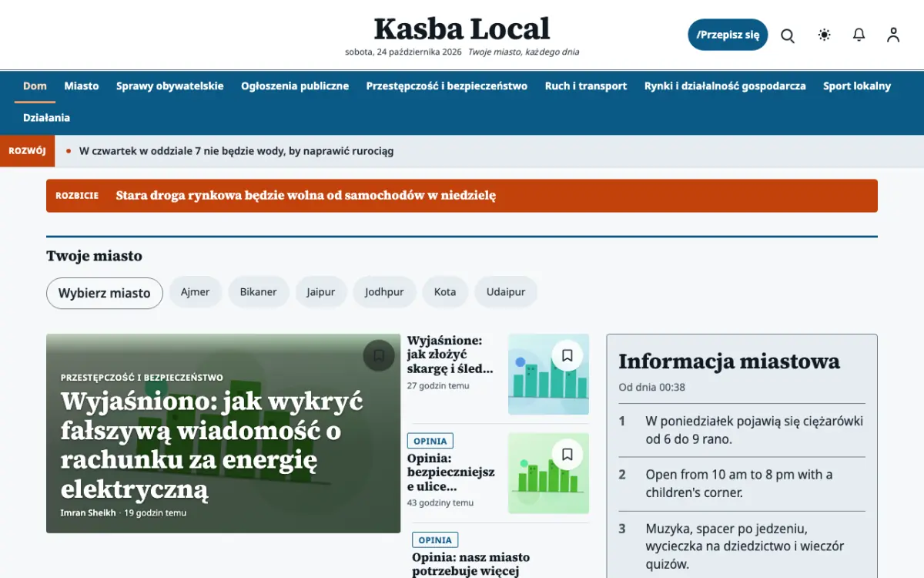The image size is (924, 578).
Task: Open author Imran Sheikh's profile
Action: point(89,512)
